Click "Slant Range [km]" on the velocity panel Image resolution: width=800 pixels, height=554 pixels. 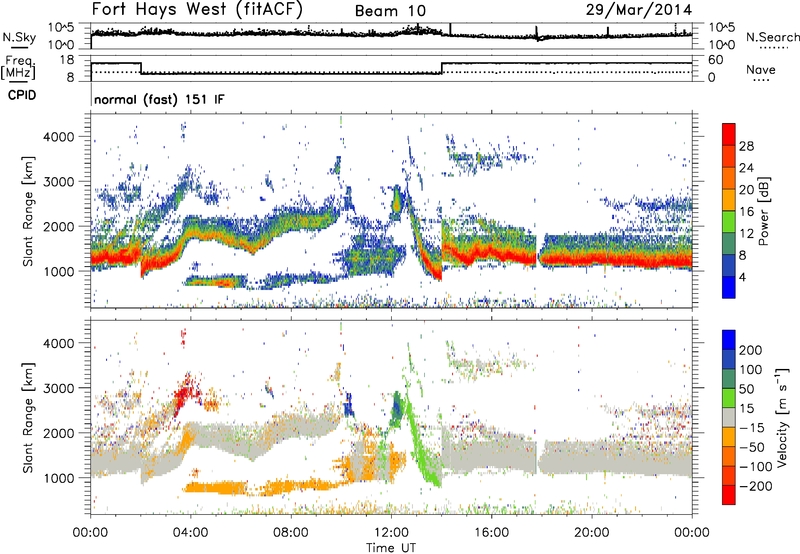pyautogui.click(x=28, y=418)
